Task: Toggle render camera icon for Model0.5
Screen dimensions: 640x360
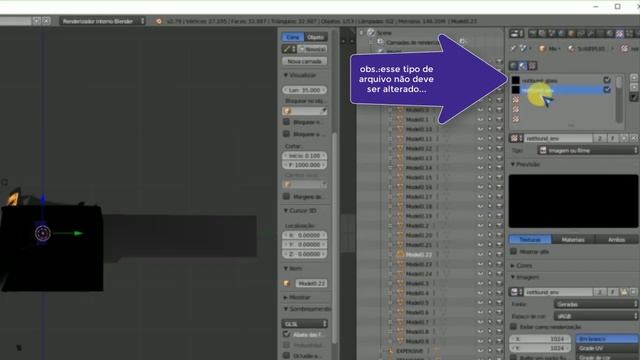Action: point(499,303)
